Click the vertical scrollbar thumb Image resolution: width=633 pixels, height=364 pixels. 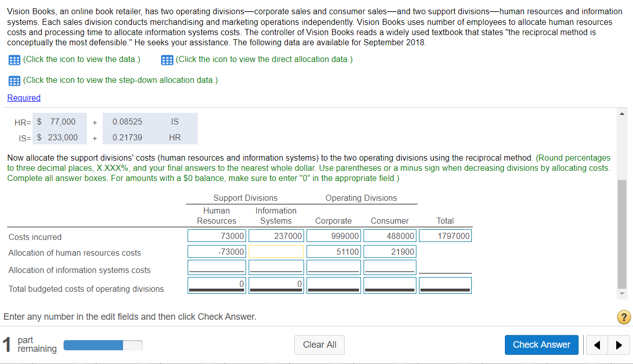(622, 233)
